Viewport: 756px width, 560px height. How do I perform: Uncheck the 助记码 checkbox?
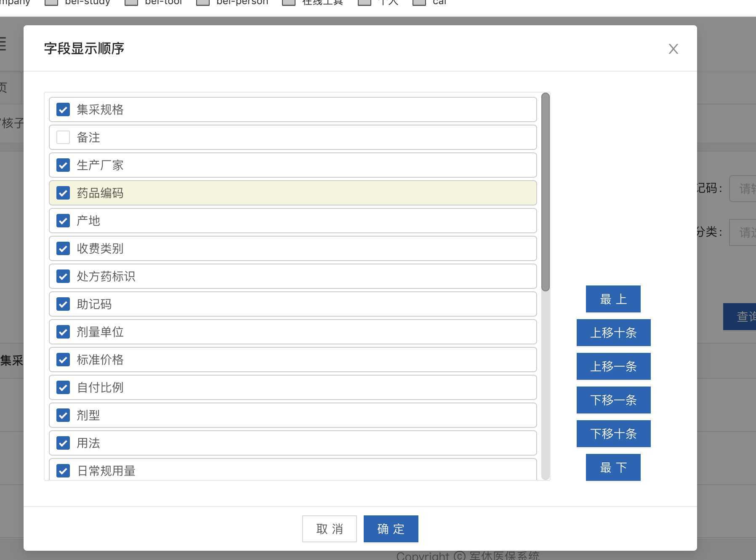pyautogui.click(x=63, y=304)
